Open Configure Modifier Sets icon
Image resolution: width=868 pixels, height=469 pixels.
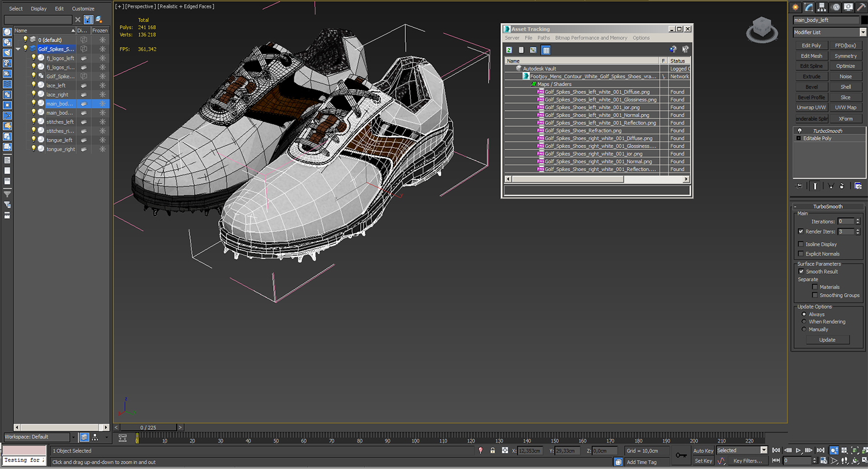858,186
